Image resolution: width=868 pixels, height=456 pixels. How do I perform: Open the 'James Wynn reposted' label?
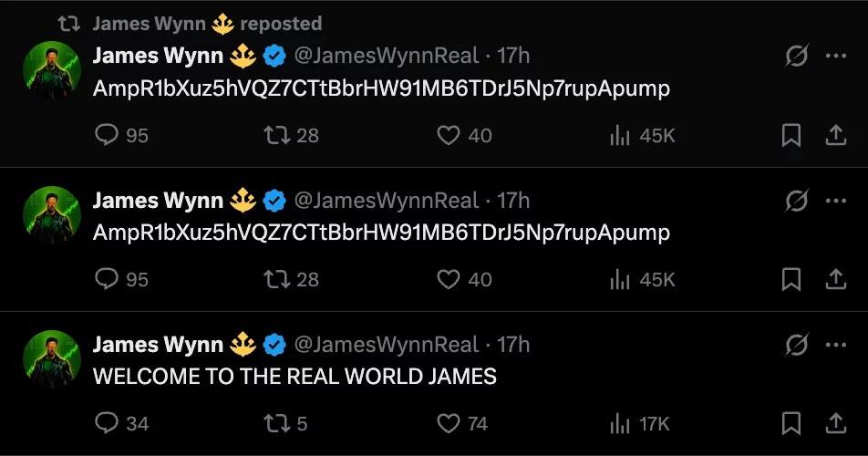[207, 23]
